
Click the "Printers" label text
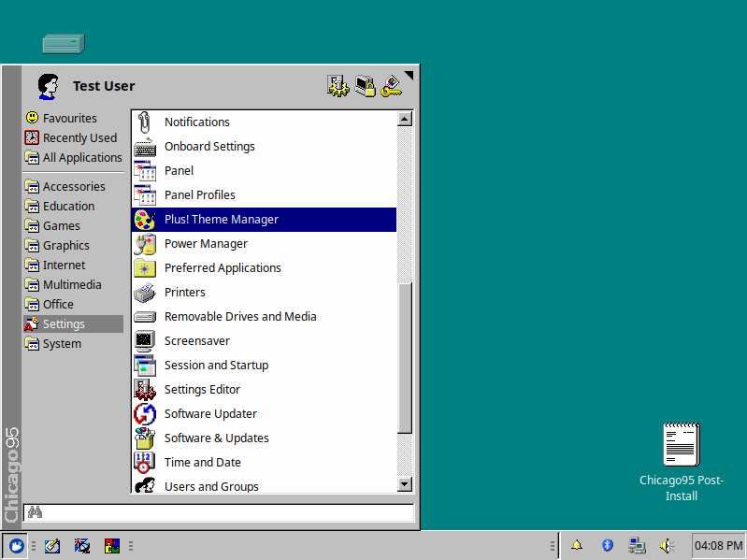185,293
